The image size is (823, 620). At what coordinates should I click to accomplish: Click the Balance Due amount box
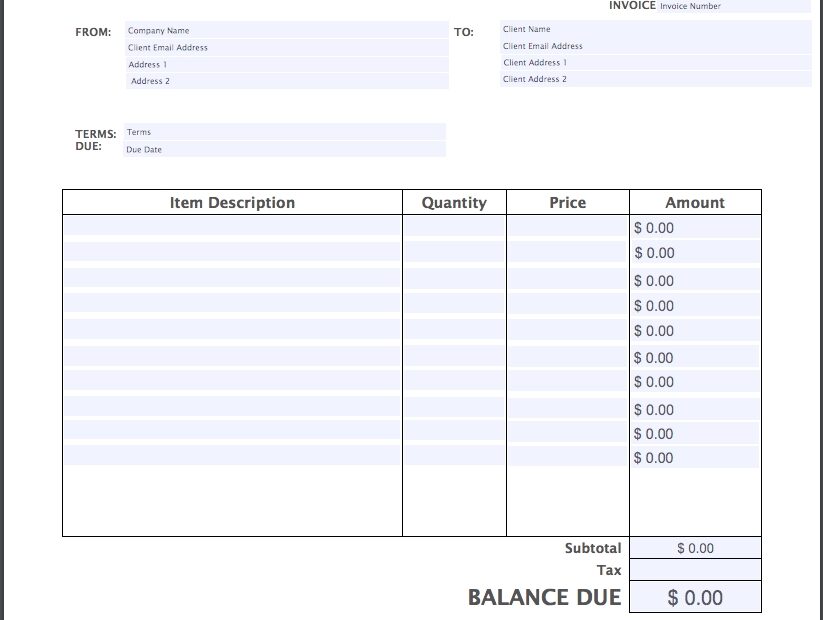(x=693, y=596)
